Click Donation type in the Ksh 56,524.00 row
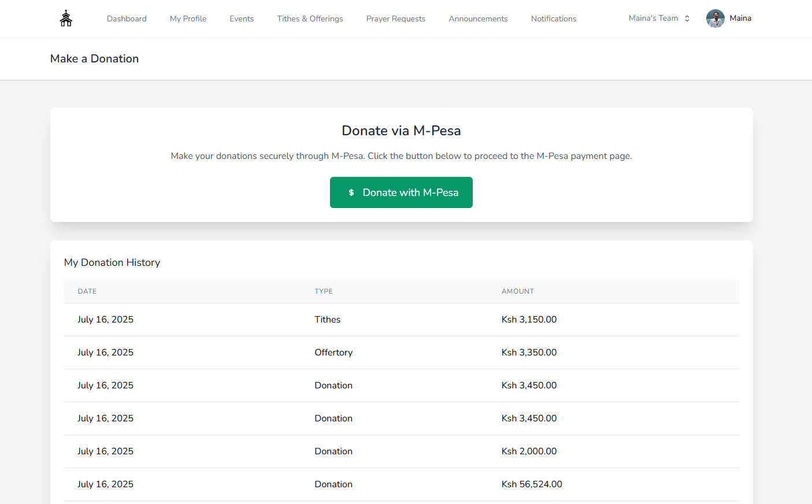 (x=333, y=484)
